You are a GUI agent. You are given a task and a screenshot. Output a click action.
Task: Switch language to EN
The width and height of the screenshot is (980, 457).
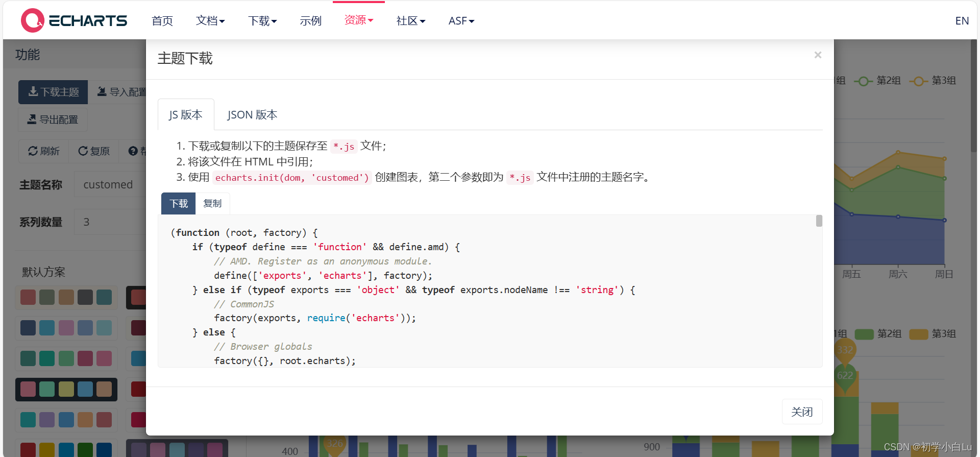click(962, 21)
